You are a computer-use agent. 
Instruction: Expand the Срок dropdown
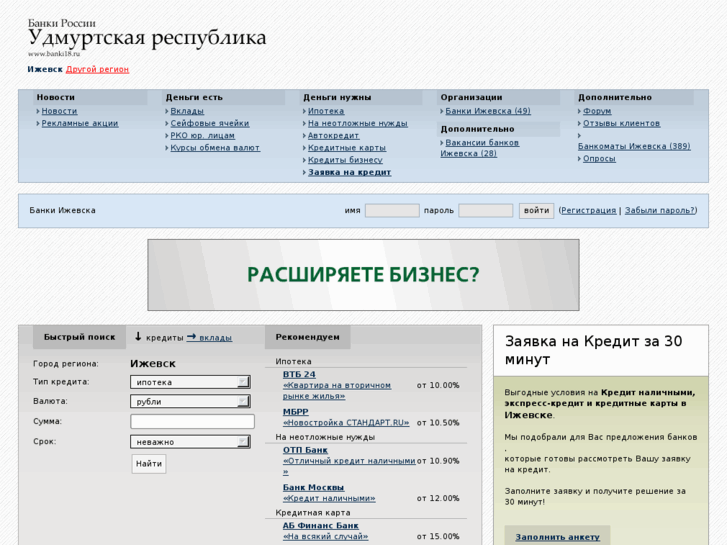pyautogui.click(x=190, y=442)
